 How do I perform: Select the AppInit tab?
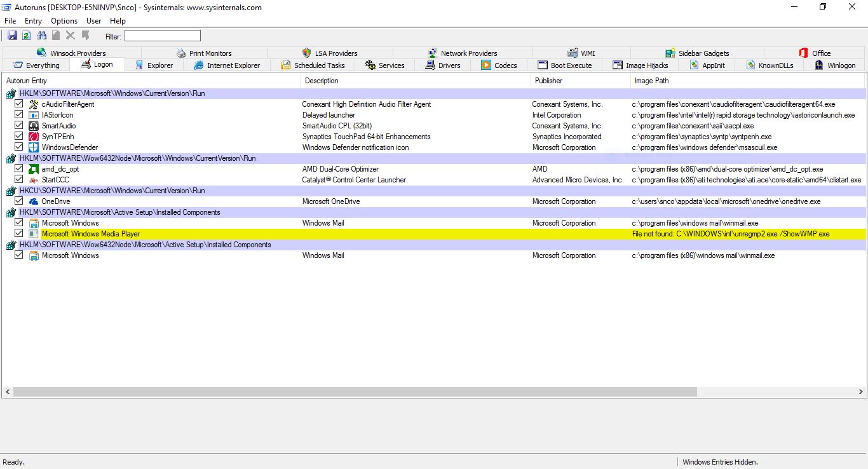click(707, 65)
